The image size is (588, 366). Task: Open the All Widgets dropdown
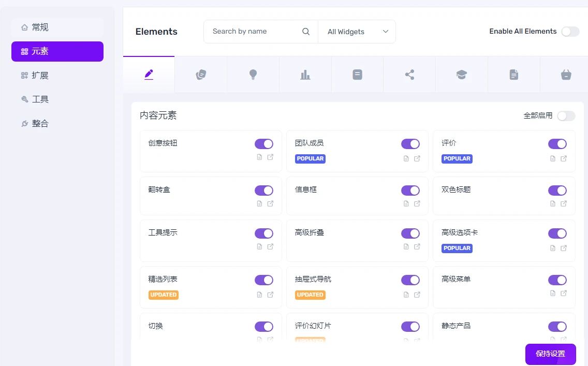(357, 32)
